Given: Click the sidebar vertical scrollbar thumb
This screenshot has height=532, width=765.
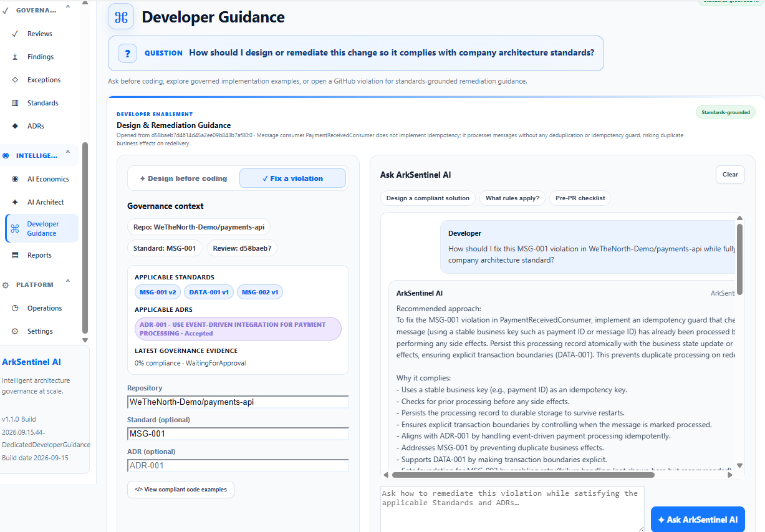Looking at the screenshot, I should pos(85,238).
